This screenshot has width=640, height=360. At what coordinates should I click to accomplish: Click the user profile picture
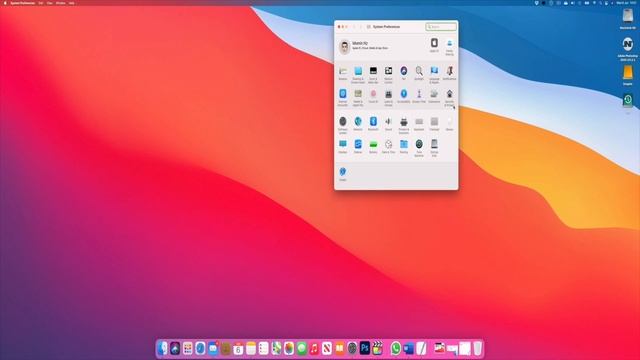click(344, 47)
